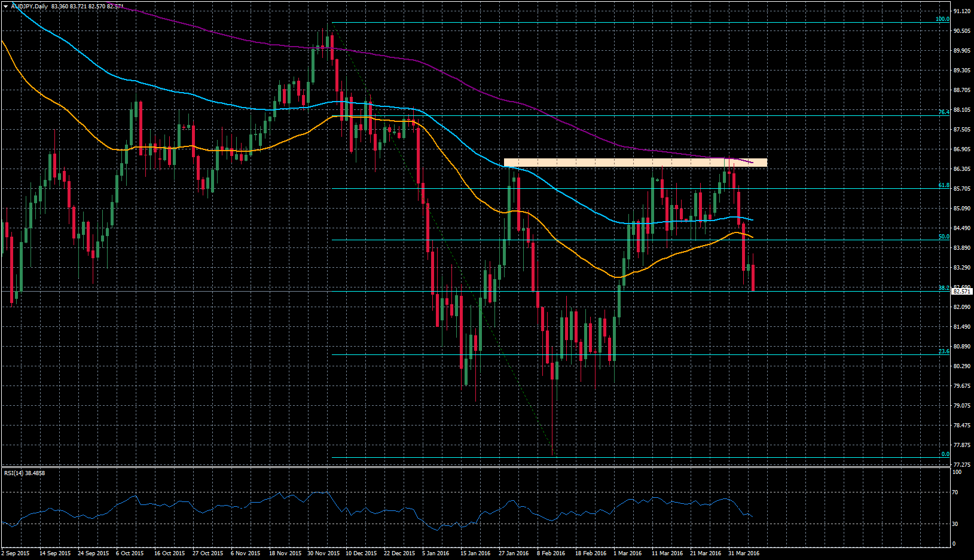Click the RSI scale value 70

[955, 492]
